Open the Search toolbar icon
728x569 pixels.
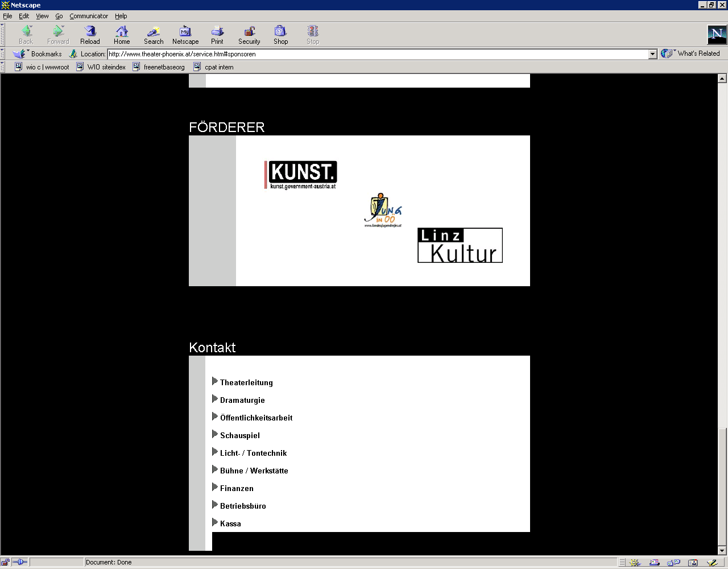[x=154, y=35]
